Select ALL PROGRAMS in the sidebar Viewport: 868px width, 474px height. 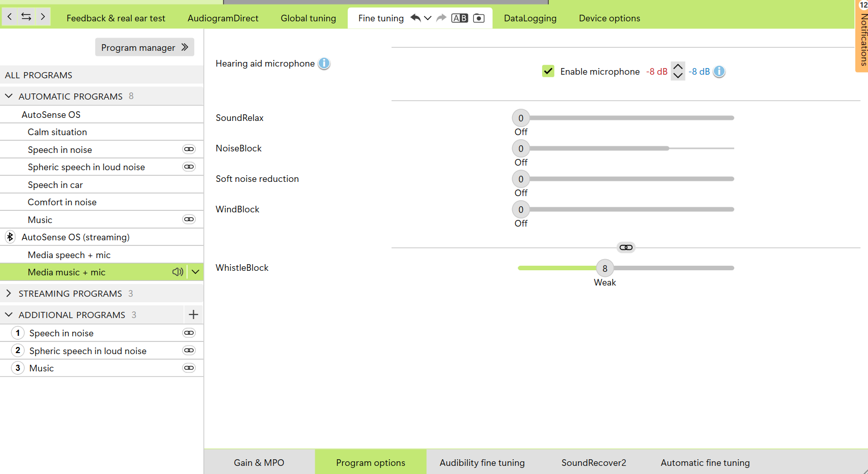[x=102, y=75]
